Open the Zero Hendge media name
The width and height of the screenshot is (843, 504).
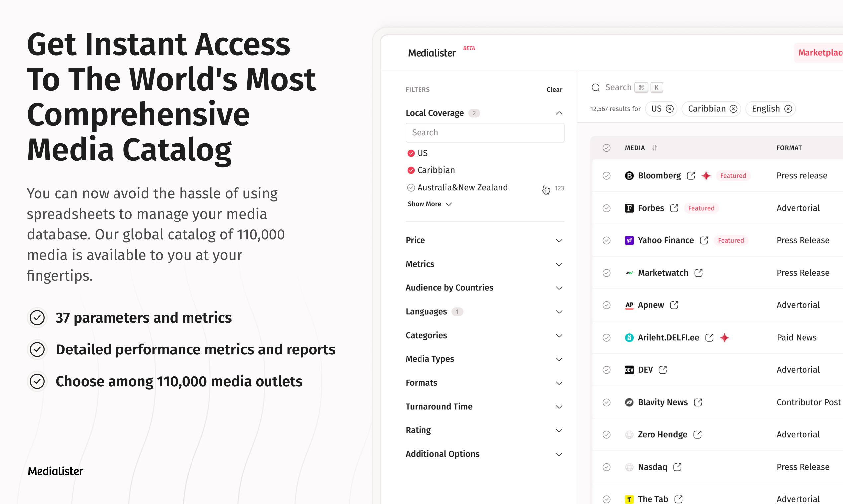(x=662, y=434)
